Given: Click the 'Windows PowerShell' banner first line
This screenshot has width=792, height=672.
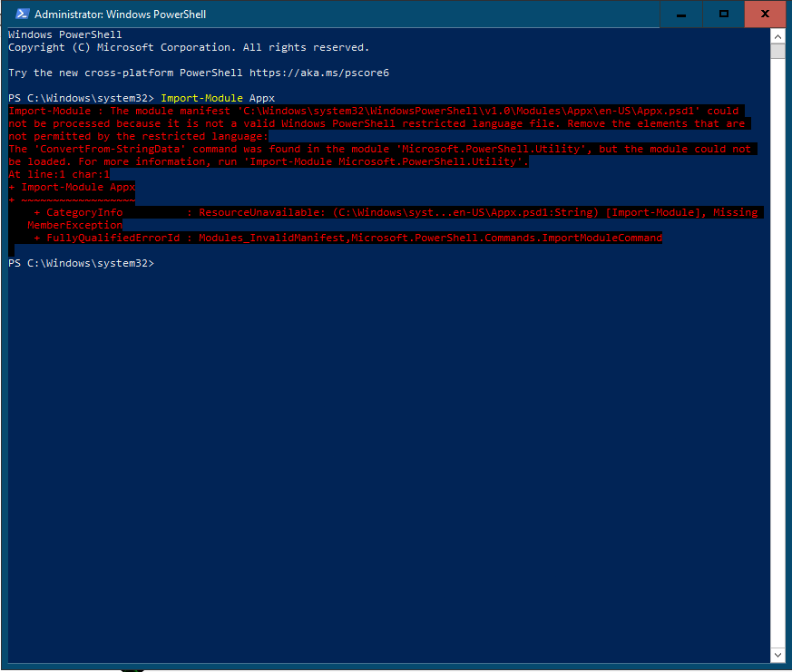Looking at the screenshot, I should (x=65, y=34).
